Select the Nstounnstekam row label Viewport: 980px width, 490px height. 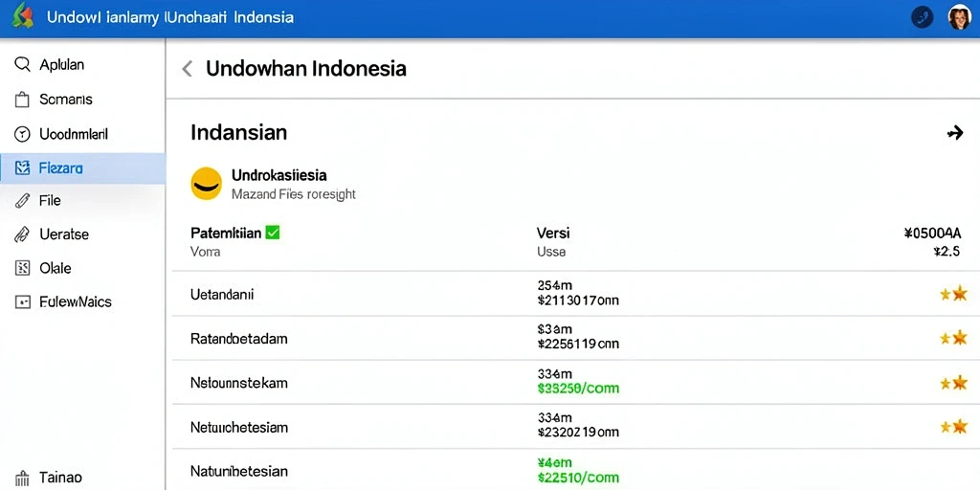click(x=238, y=383)
